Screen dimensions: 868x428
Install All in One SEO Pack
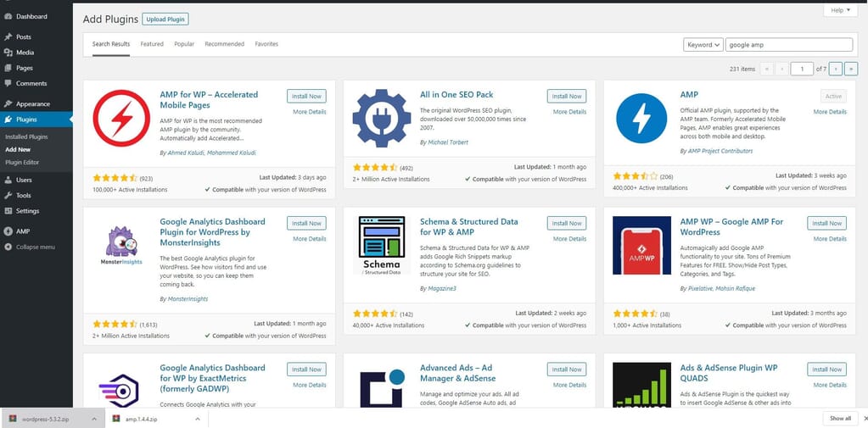click(567, 97)
